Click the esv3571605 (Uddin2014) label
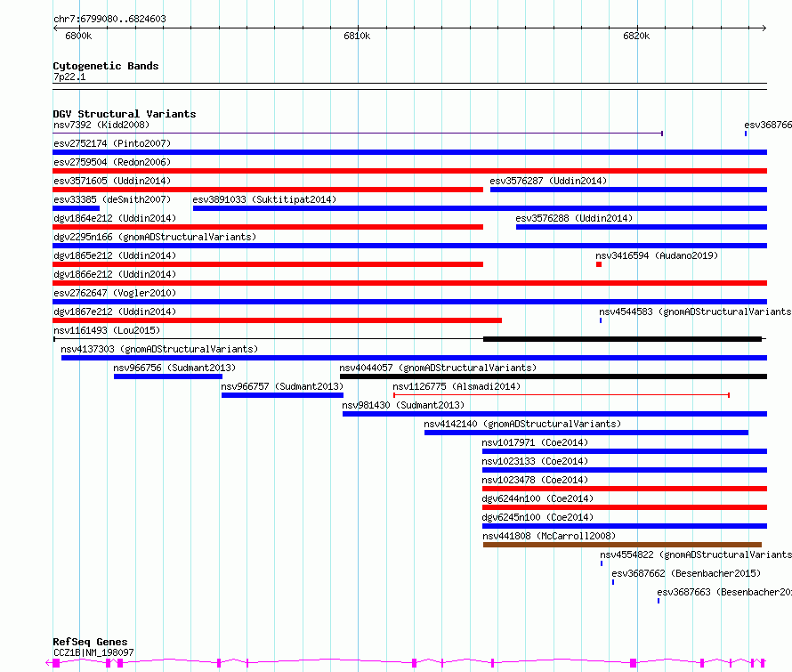 click(112, 181)
